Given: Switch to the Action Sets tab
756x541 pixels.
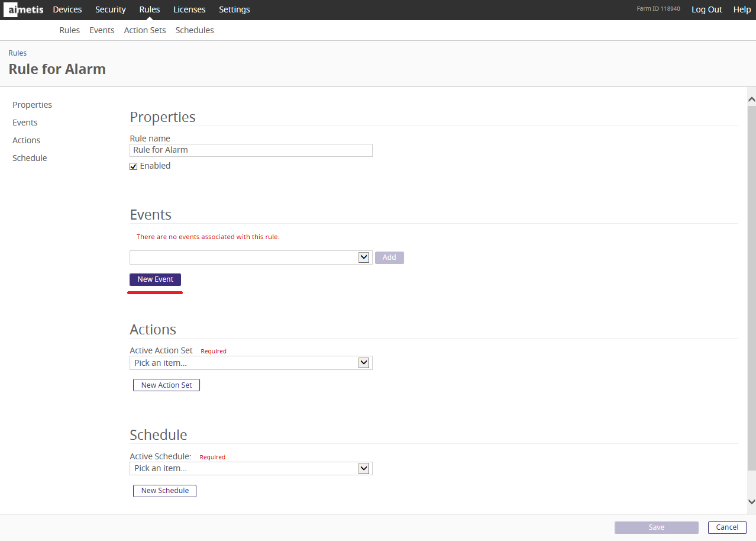Looking at the screenshot, I should pos(145,30).
